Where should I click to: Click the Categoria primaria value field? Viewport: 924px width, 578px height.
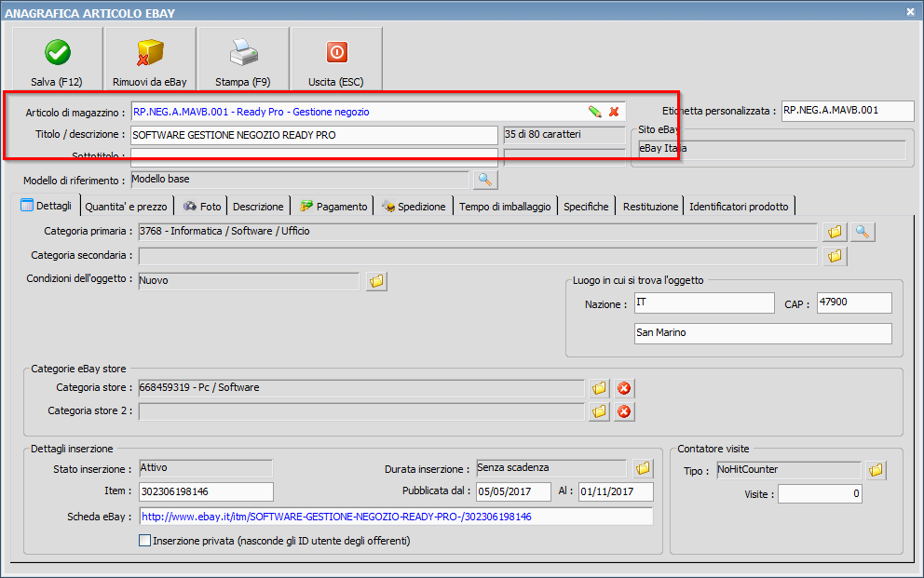click(478, 232)
